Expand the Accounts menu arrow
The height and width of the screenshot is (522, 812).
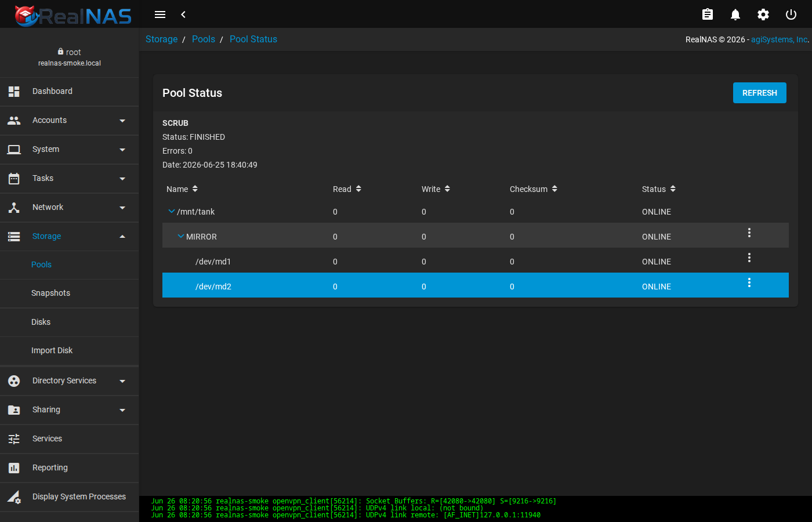click(122, 121)
